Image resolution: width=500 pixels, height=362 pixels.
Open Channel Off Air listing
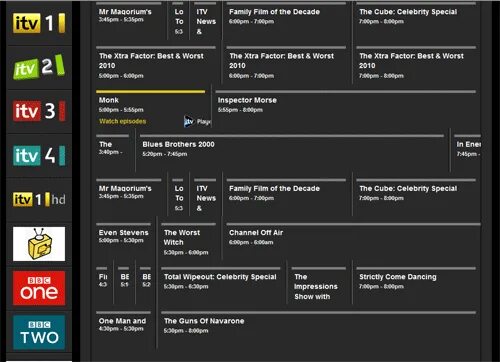353,240
